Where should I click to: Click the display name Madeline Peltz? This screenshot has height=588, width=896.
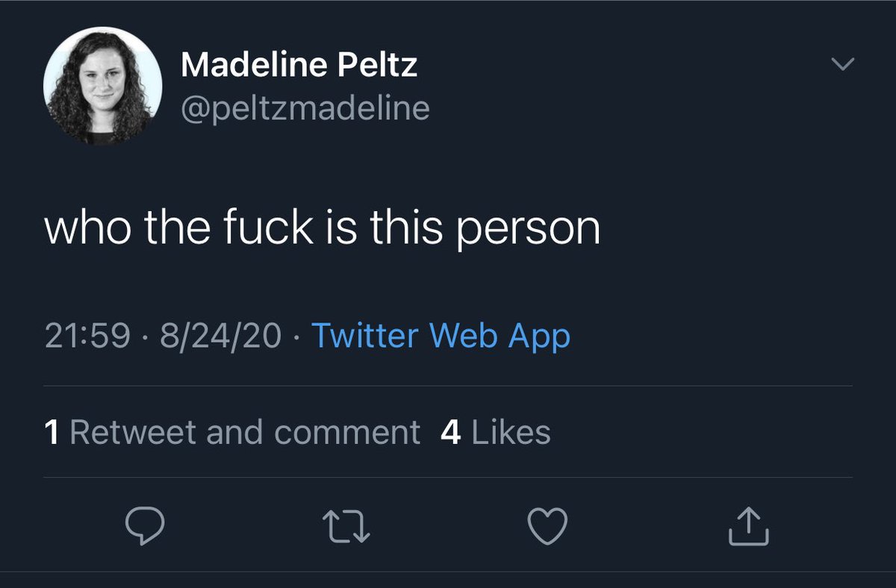tap(299, 66)
